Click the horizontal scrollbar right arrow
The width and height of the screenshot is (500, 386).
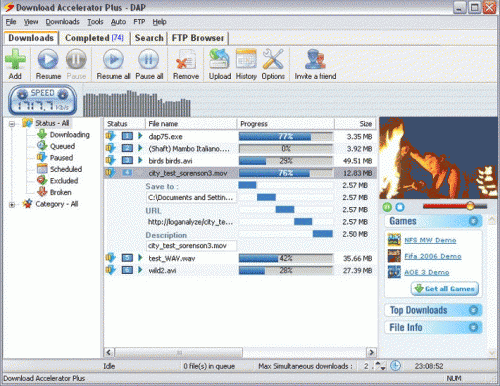click(x=371, y=352)
